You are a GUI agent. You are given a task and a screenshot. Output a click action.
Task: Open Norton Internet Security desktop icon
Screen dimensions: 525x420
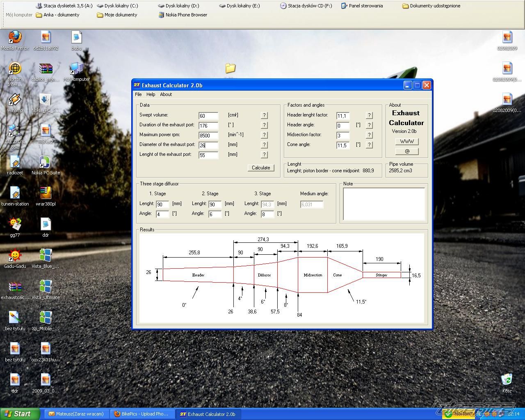(15, 69)
